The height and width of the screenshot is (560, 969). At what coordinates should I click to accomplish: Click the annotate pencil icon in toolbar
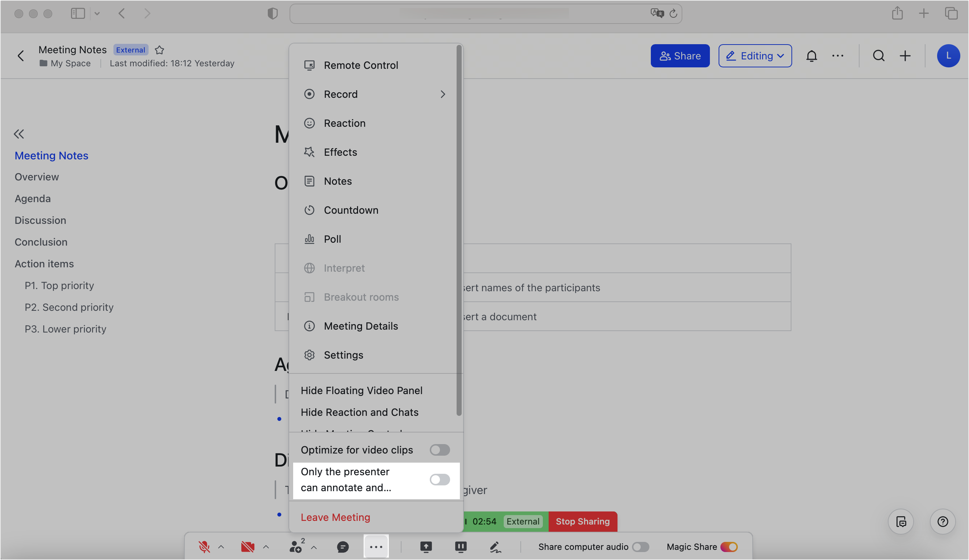[495, 547]
